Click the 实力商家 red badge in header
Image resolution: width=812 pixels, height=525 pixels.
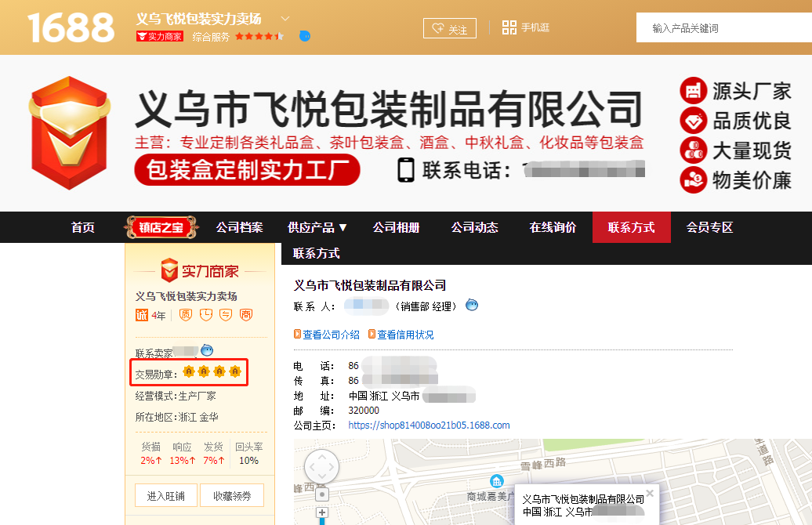point(160,36)
